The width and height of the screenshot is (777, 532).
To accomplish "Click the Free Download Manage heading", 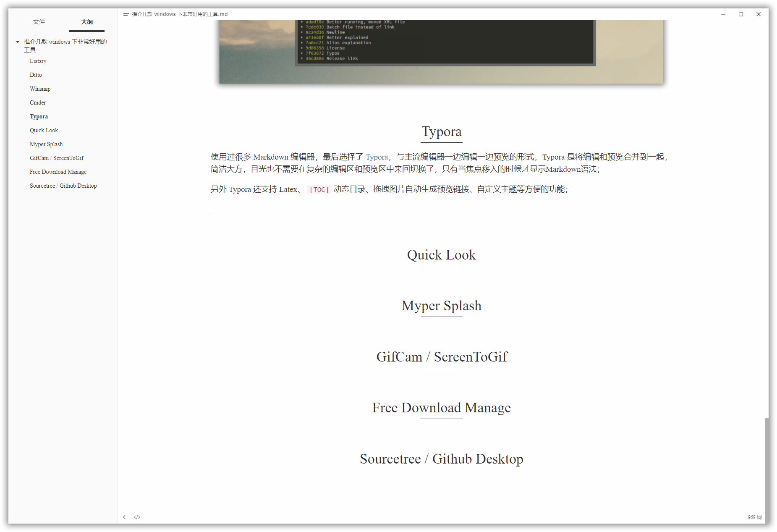I will [x=441, y=408].
